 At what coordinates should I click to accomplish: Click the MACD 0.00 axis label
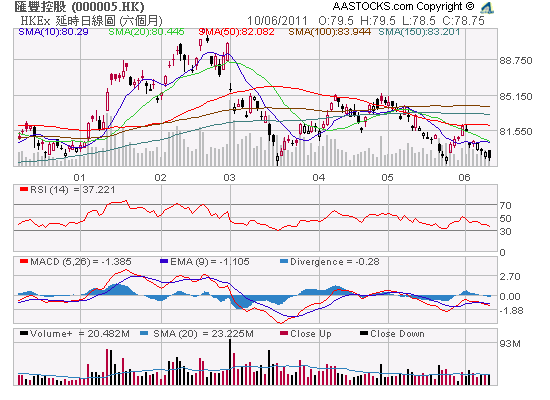[x=510, y=296]
